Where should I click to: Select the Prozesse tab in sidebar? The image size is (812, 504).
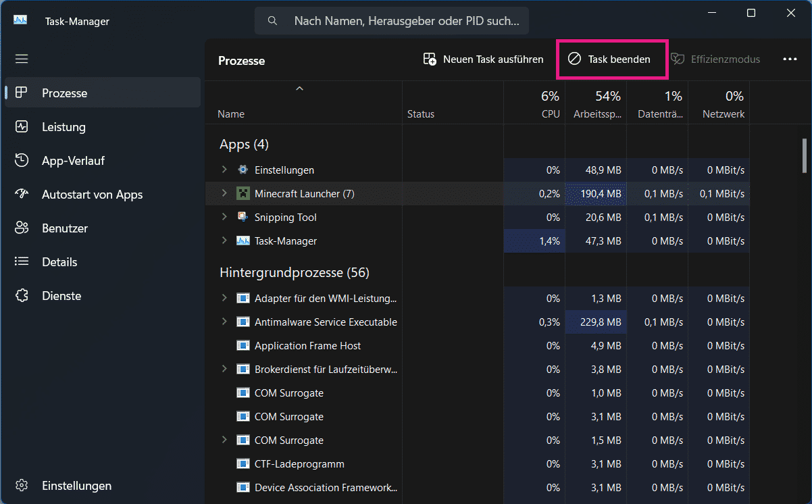point(64,93)
